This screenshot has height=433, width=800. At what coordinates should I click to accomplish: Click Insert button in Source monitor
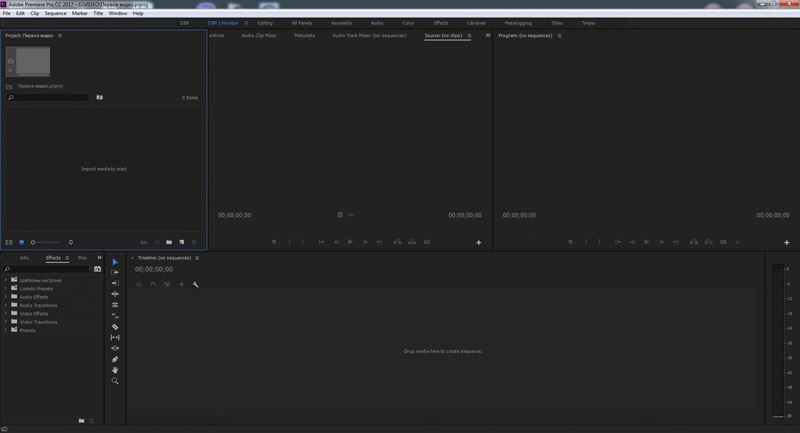point(397,242)
